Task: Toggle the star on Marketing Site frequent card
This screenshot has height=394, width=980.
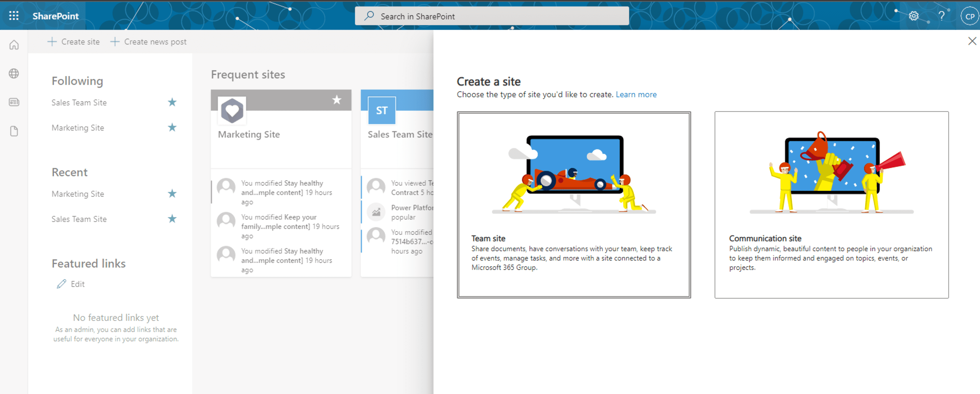Action: pos(336,100)
